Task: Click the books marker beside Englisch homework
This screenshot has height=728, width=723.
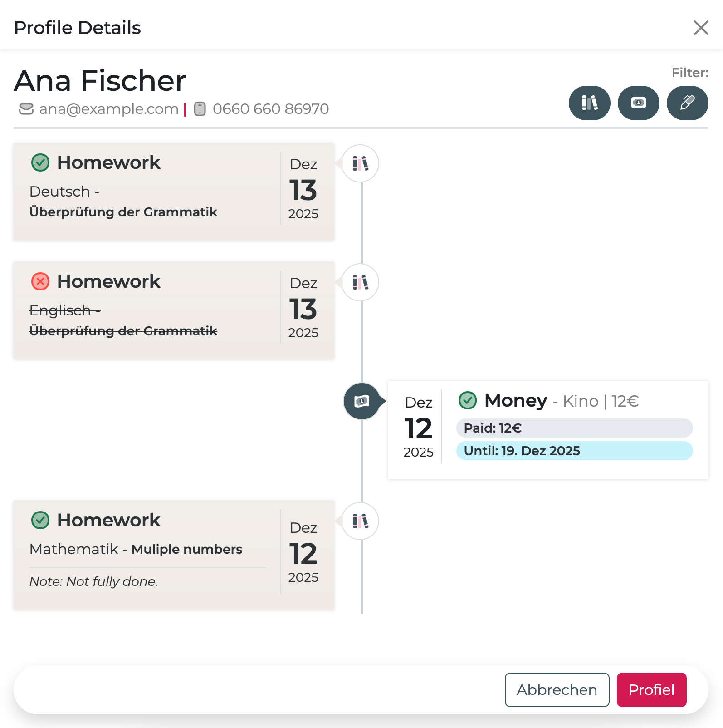Action: click(x=361, y=282)
